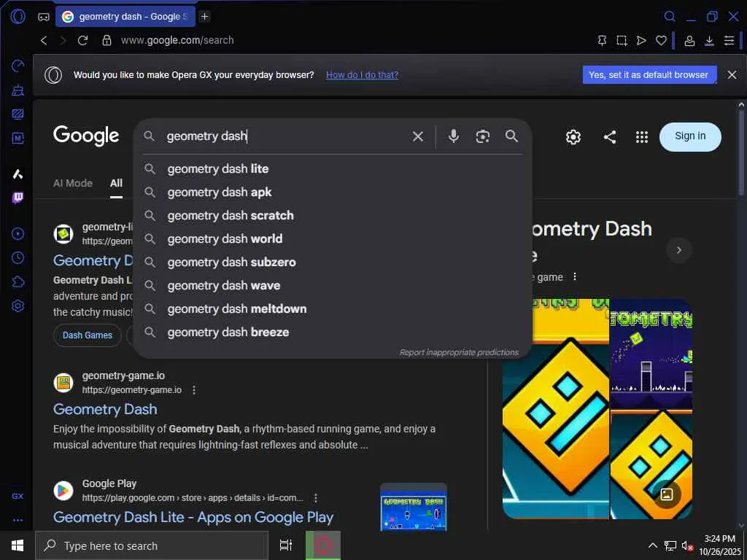Click the Sign in button
The image size is (747, 560).
690,136
